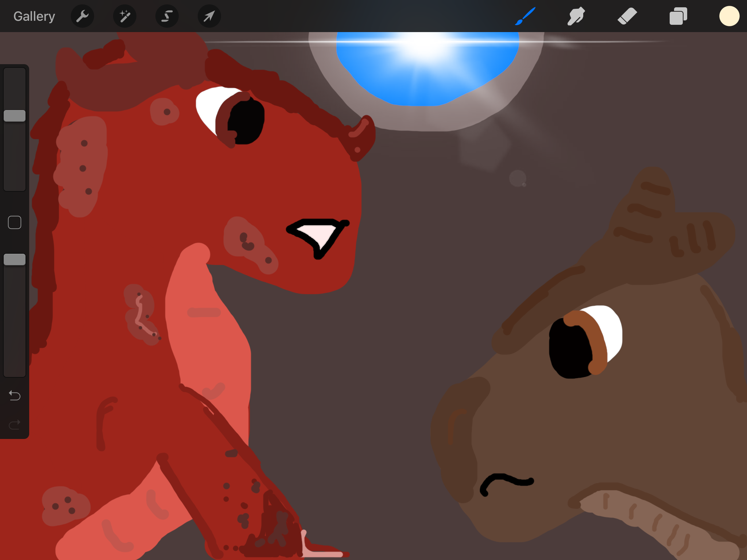
Task: Undo the last stroke
Action: pyautogui.click(x=15, y=395)
